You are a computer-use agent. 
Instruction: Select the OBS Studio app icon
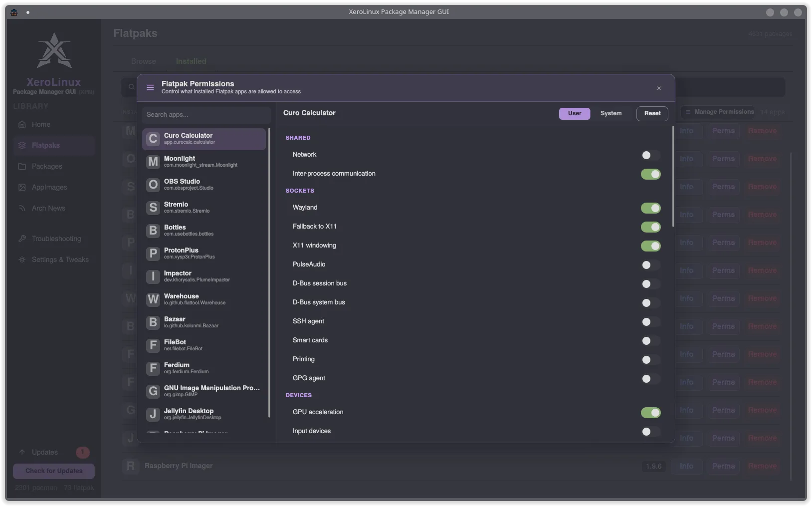(x=153, y=185)
